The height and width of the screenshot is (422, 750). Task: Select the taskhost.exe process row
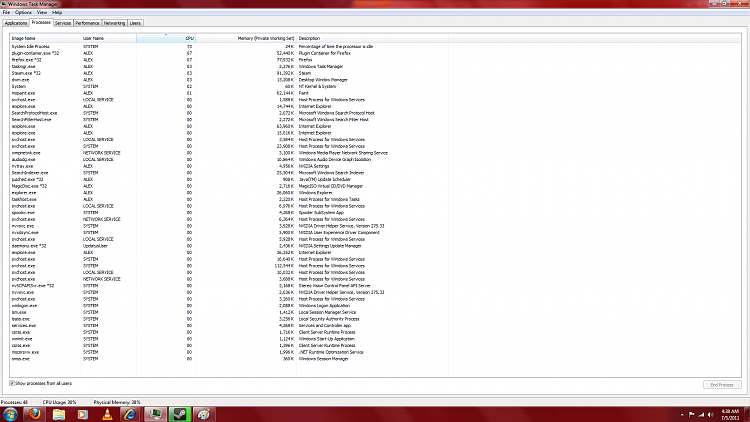230,200
